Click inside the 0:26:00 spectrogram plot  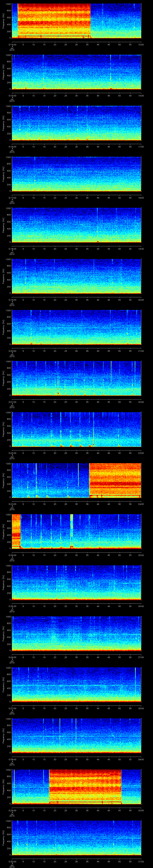[77, 633]
